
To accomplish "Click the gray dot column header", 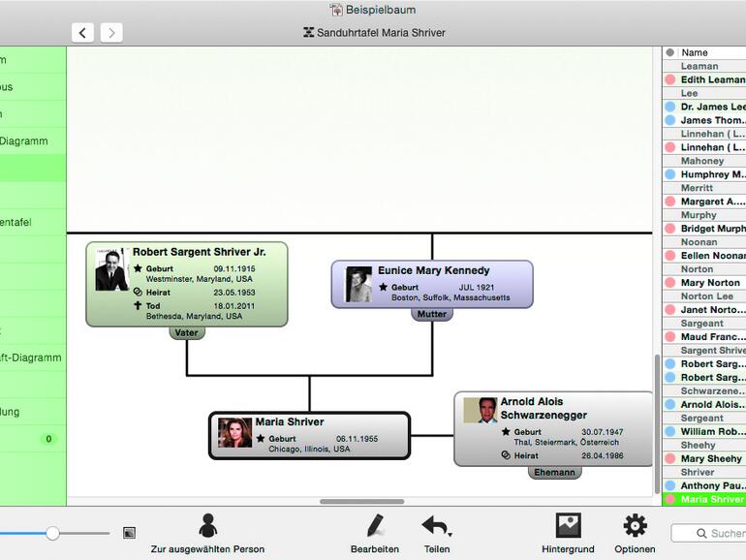I will tap(670, 53).
